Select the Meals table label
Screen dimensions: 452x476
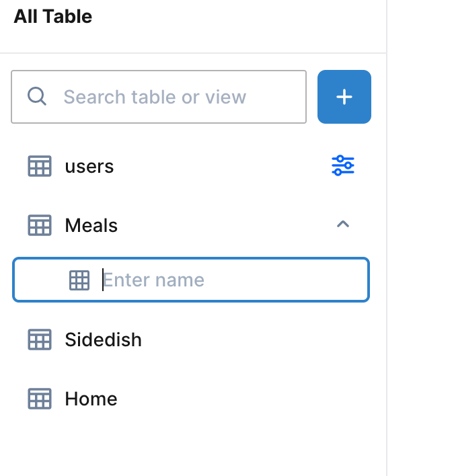(x=91, y=225)
